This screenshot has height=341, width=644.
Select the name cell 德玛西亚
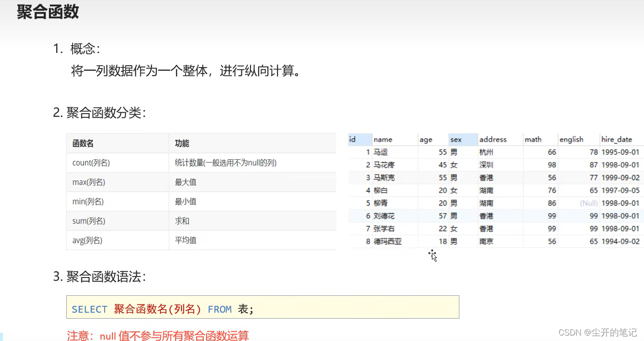(388, 241)
